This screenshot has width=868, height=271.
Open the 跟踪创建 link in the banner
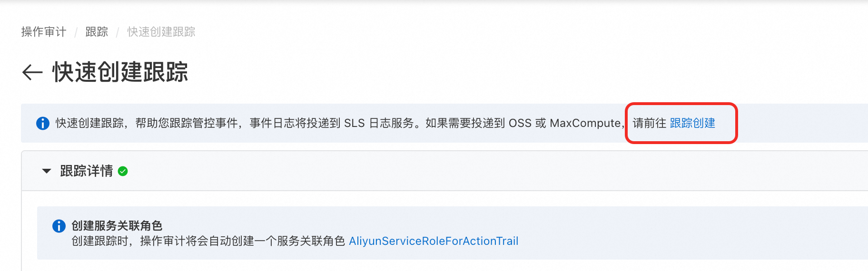692,123
